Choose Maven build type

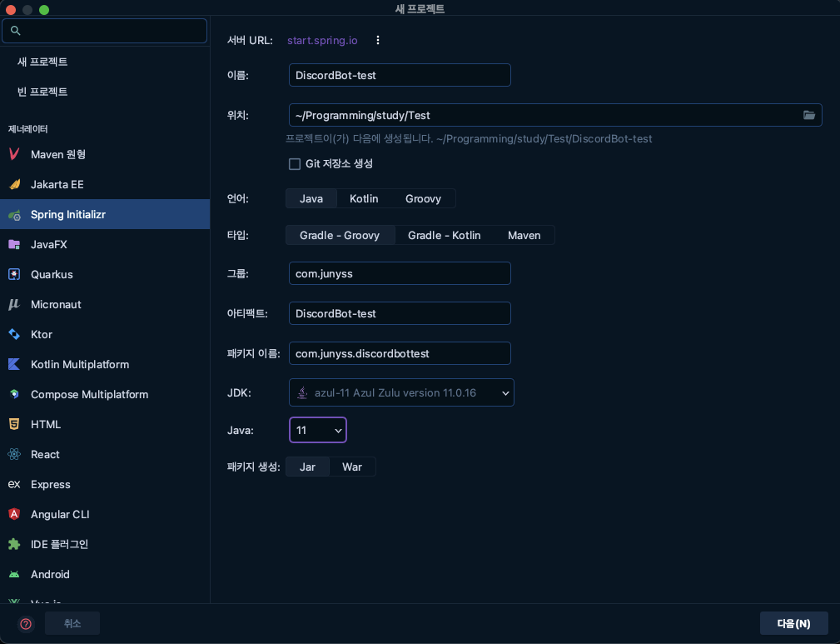(x=524, y=236)
